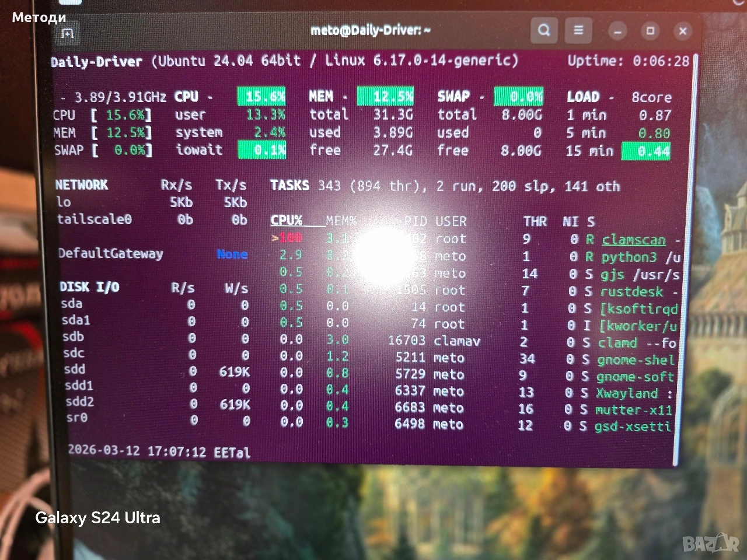Click the rustdesk process name

631,292
